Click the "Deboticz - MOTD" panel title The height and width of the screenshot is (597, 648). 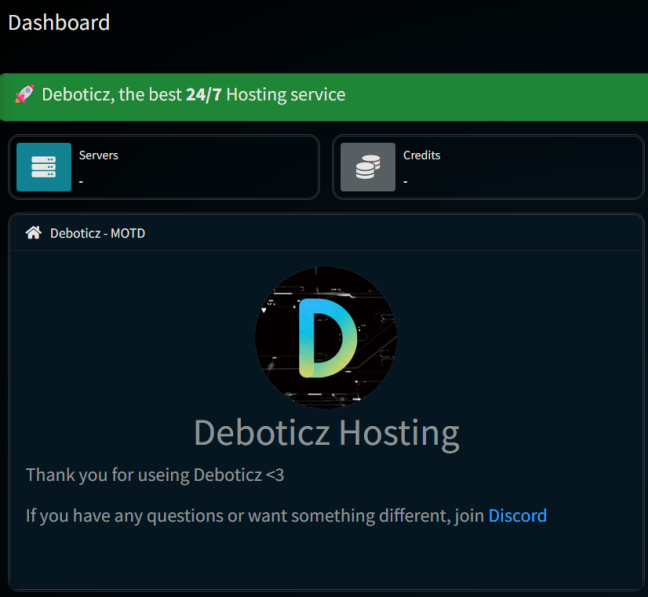[98, 233]
